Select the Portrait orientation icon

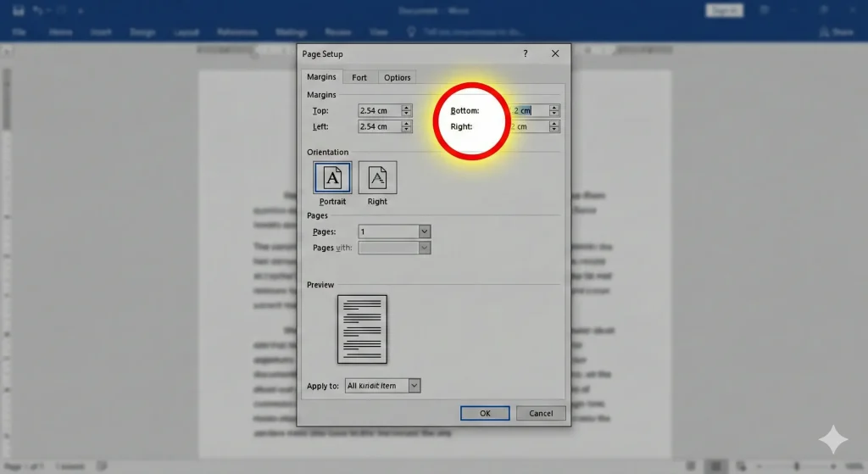click(332, 178)
